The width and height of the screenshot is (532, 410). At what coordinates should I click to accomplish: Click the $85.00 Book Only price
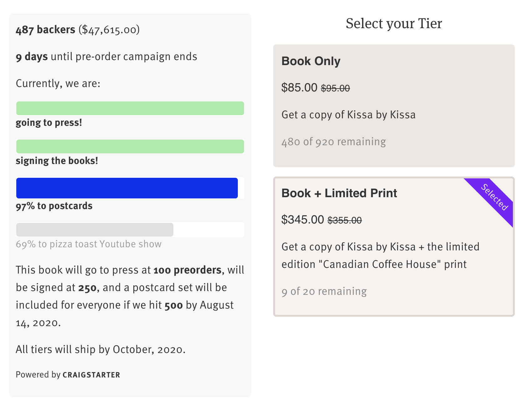(299, 88)
